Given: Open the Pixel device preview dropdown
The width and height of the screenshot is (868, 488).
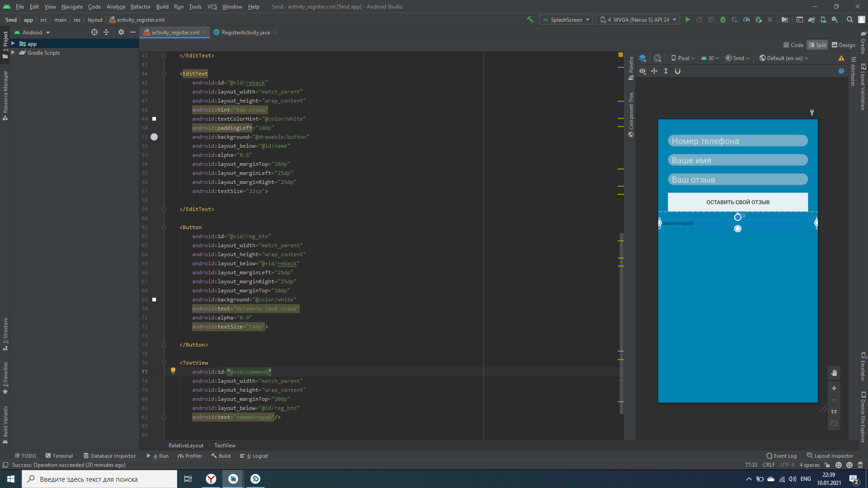Looking at the screenshot, I should tap(683, 58).
